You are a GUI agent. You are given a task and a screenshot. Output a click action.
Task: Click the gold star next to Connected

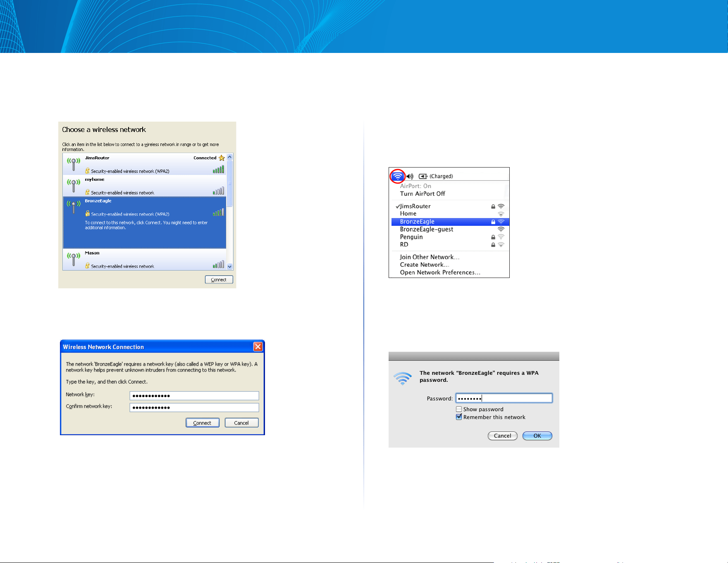tap(222, 158)
